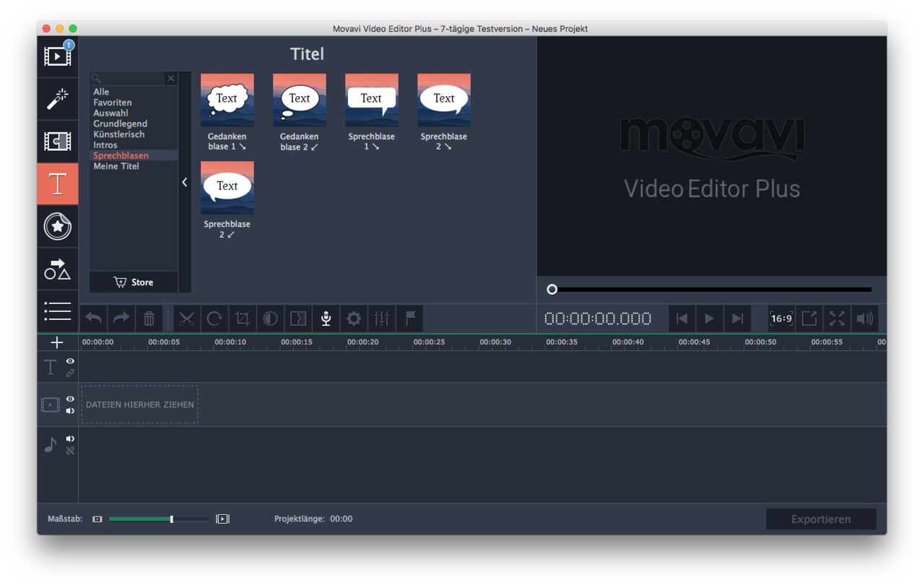Select the Gedankenblase 1 title thumbnail
The height and width of the screenshot is (588, 924).
point(227,100)
